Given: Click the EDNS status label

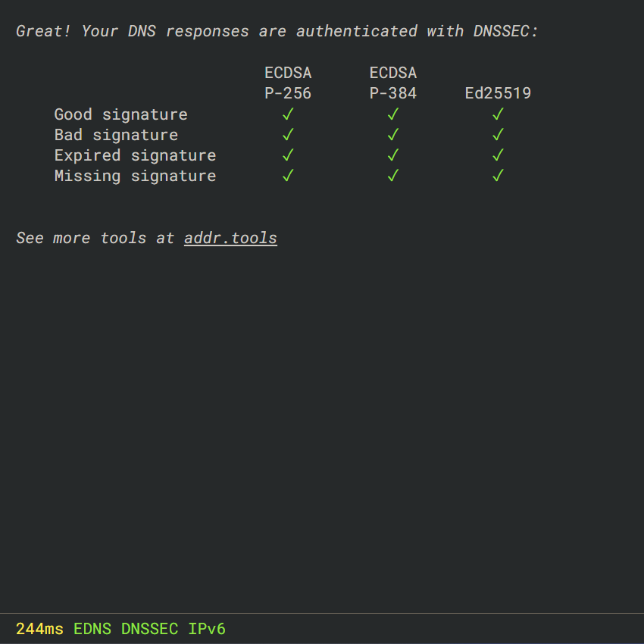Looking at the screenshot, I should tap(92, 629).
